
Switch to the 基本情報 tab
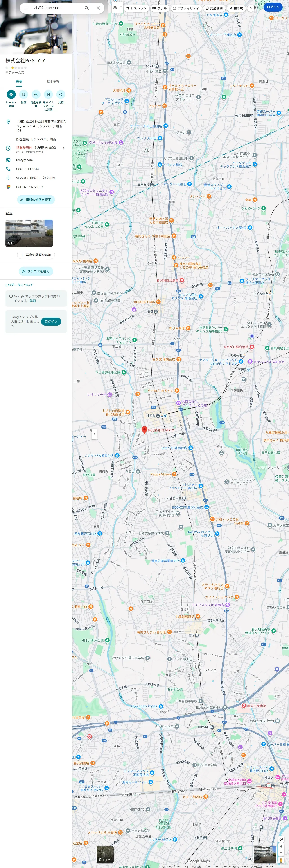[x=53, y=82]
